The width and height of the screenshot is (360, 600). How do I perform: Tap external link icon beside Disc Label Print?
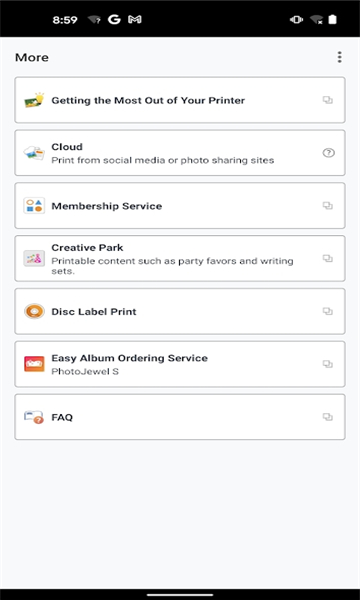tap(327, 311)
